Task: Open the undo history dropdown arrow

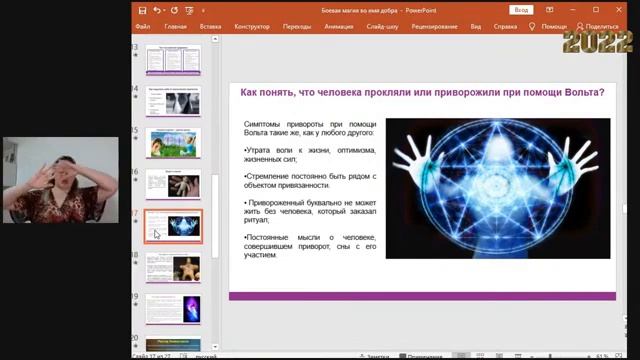Action: click(164, 11)
